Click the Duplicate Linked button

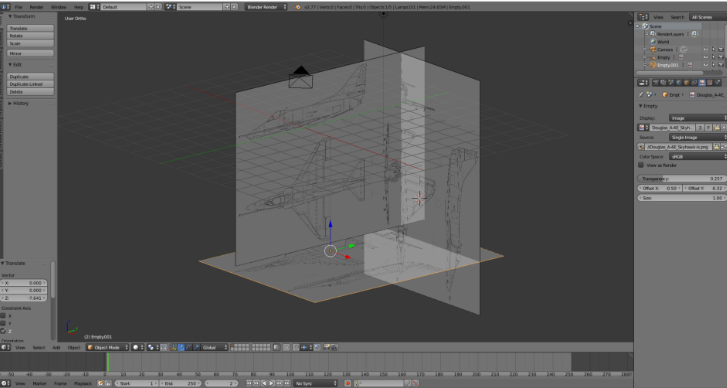31,84
